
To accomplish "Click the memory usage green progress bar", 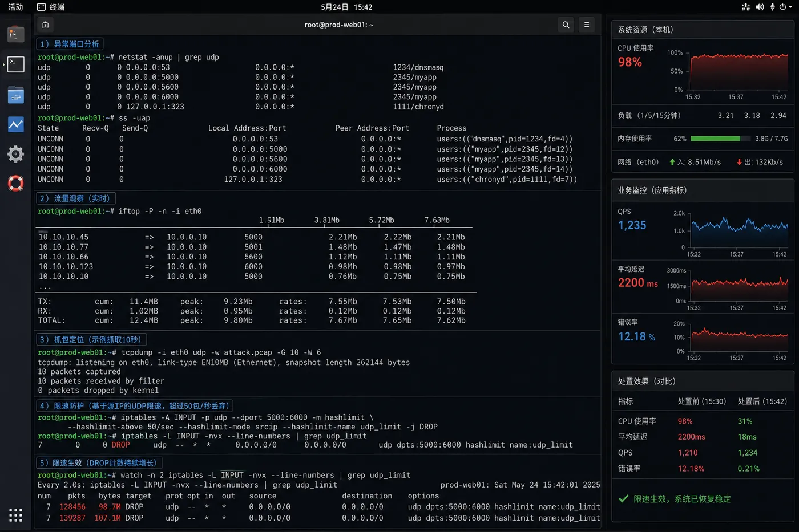I will [720, 139].
